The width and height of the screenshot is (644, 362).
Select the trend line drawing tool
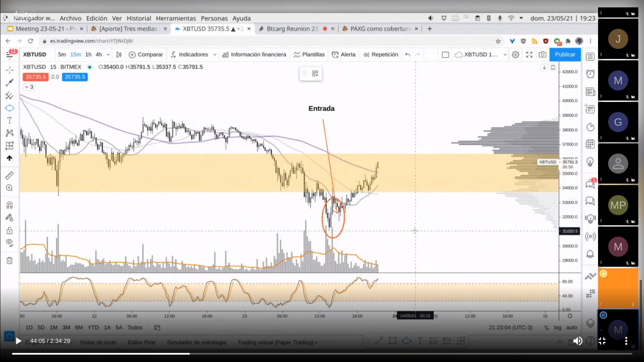9,83
